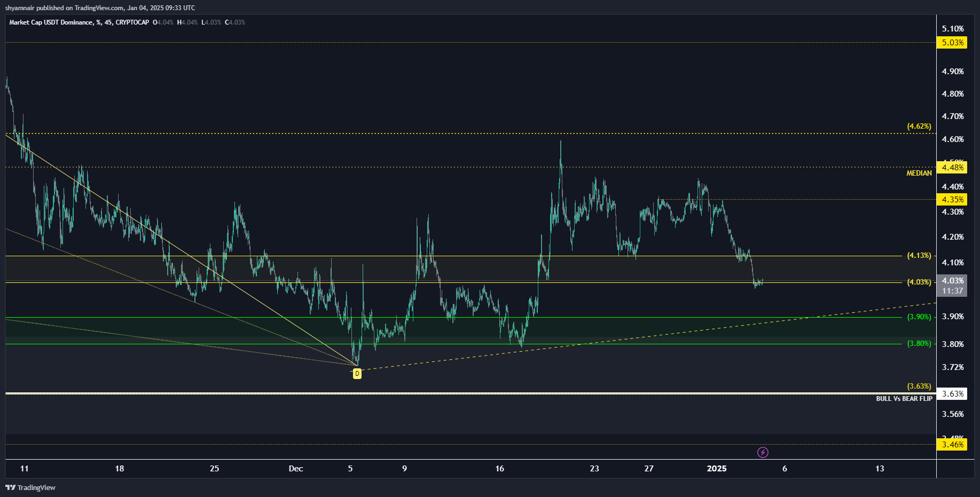Click the 4.80% price axis tick

[953, 94]
